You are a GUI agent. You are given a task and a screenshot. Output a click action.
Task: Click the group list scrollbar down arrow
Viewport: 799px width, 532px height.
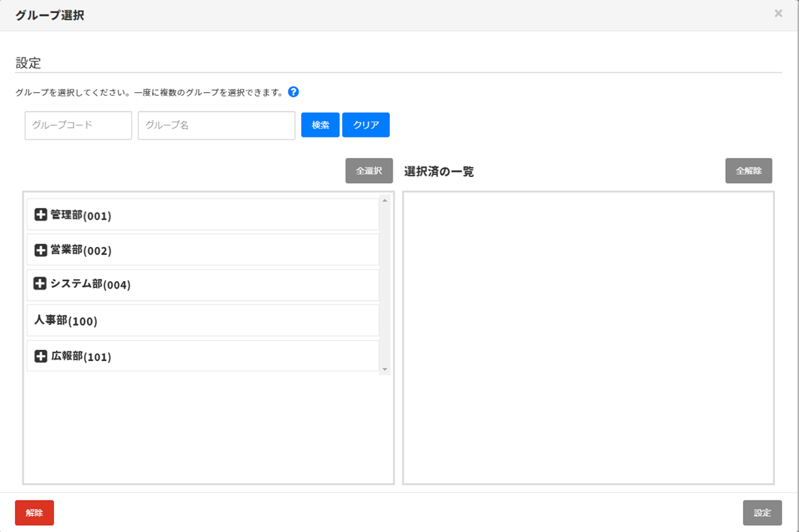pos(384,369)
